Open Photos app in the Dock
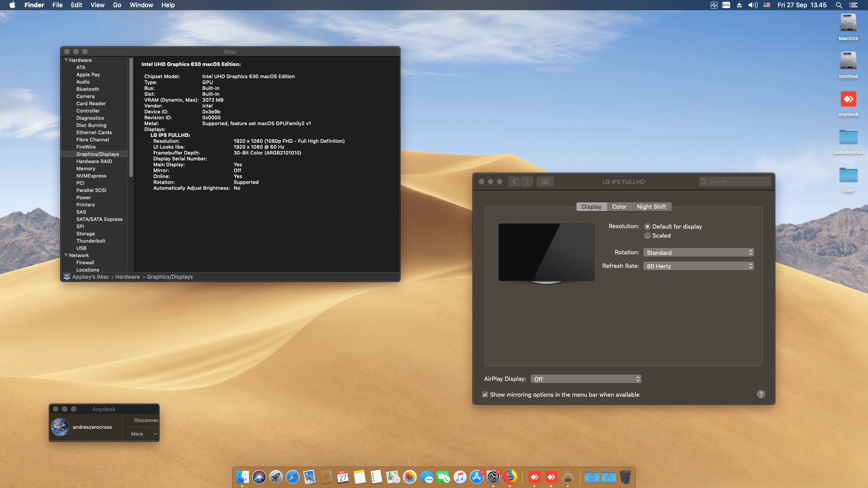Screen dimensions: 868x488 [x=410, y=477]
